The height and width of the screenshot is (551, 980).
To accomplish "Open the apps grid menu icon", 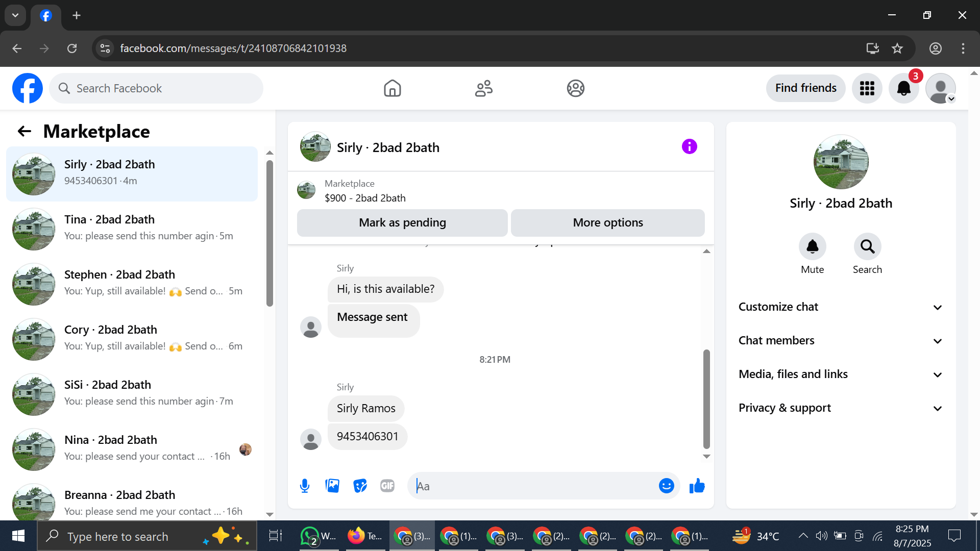I will click(867, 88).
